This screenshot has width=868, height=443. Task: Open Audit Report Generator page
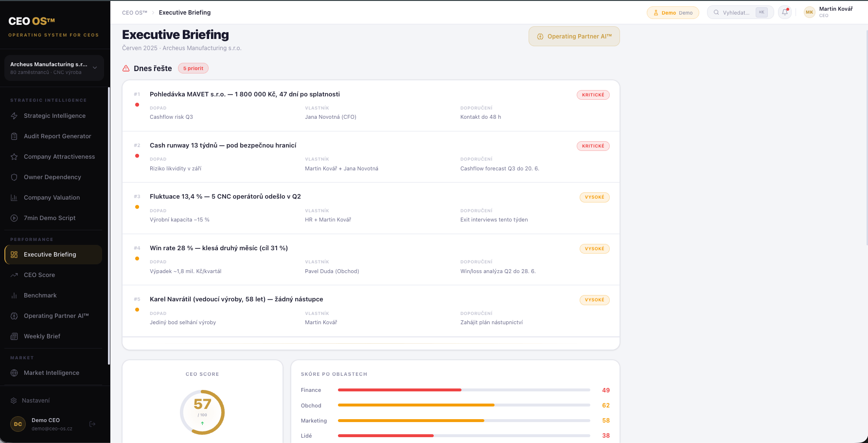53,136
